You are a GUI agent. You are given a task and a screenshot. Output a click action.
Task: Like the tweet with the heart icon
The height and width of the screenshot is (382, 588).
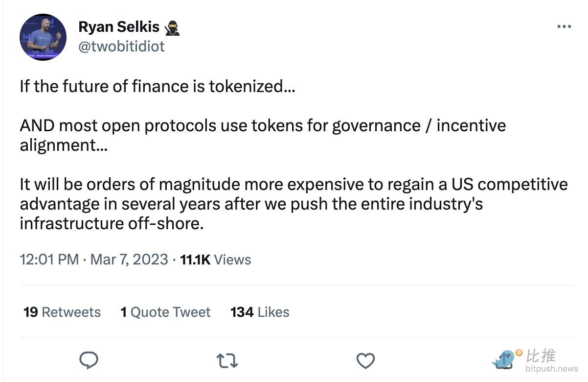point(365,361)
